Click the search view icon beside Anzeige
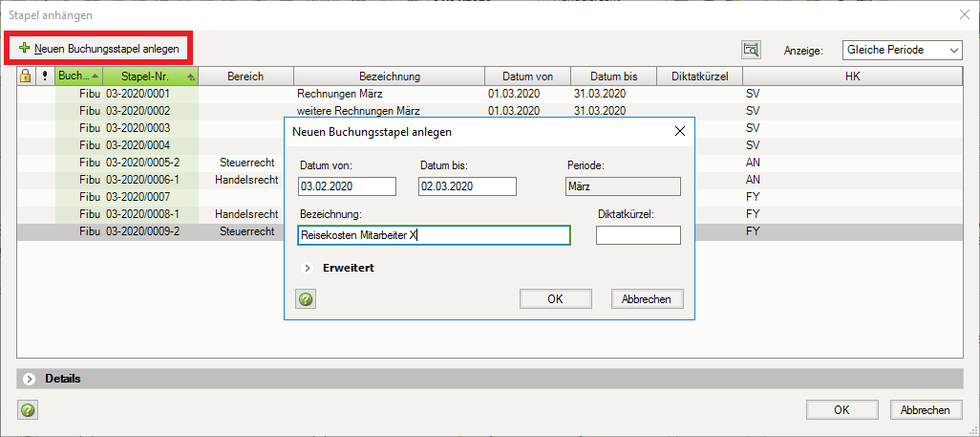980x437 pixels. [751, 50]
